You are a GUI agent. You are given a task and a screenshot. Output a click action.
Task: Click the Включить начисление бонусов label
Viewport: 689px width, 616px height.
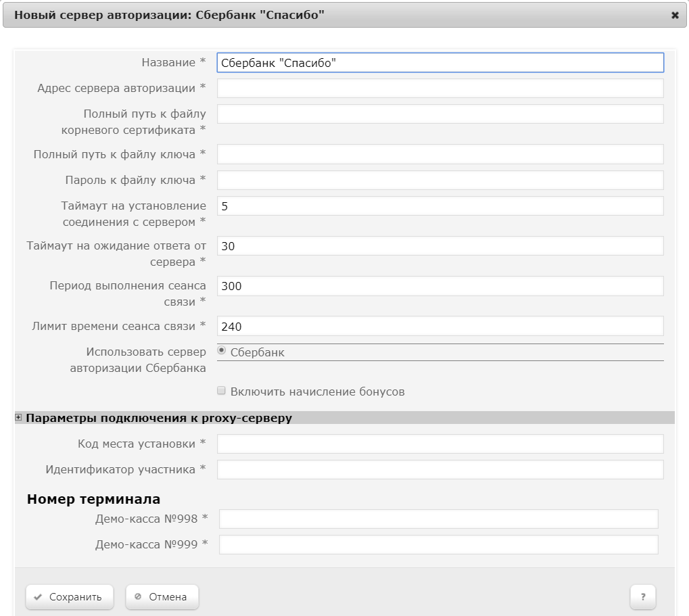(x=317, y=392)
